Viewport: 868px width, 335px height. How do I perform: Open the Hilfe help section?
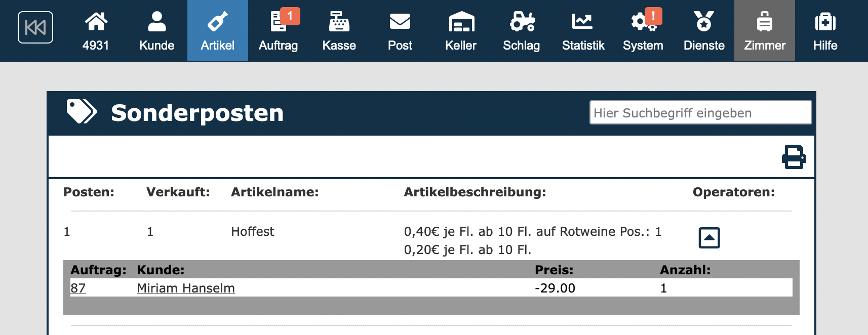point(825,30)
